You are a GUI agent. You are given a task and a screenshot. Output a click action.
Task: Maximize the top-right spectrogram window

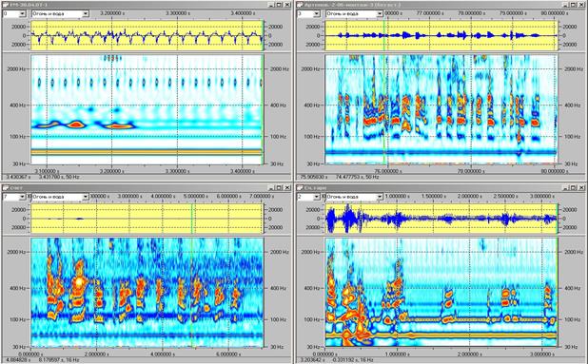[x=574, y=5]
